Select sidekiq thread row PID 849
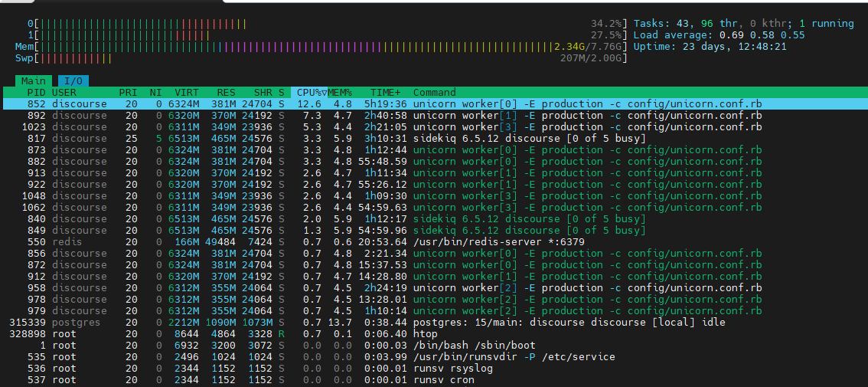 [434, 230]
